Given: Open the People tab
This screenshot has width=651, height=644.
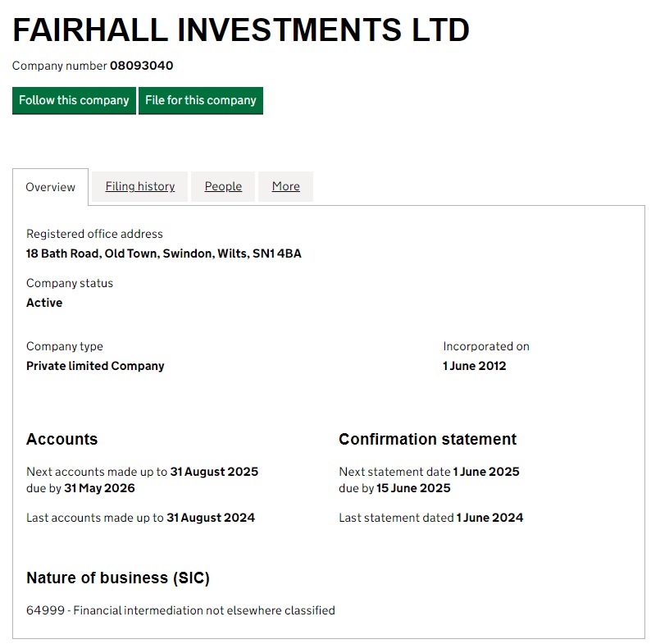Looking at the screenshot, I should click(223, 186).
